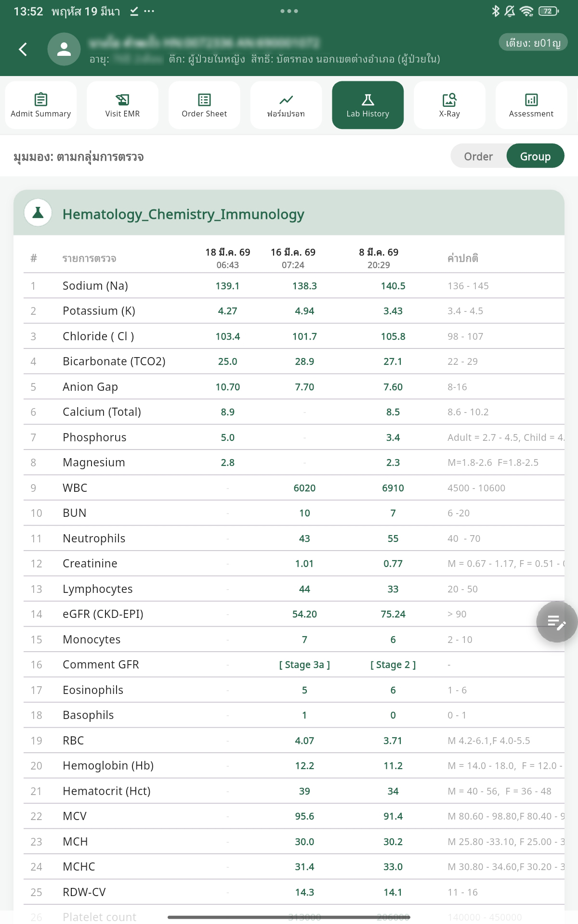Image resolution: width=578 pixels, height=924 pixels.
Task: Open the ฟอร์มปรอท chart tab
Action: [x=286, y=105]
